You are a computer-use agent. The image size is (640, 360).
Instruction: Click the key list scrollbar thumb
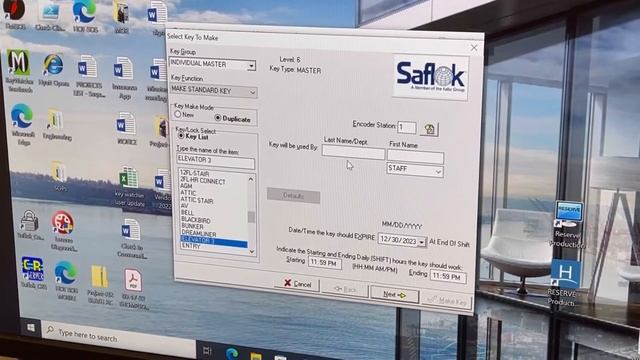click(251, 217)
